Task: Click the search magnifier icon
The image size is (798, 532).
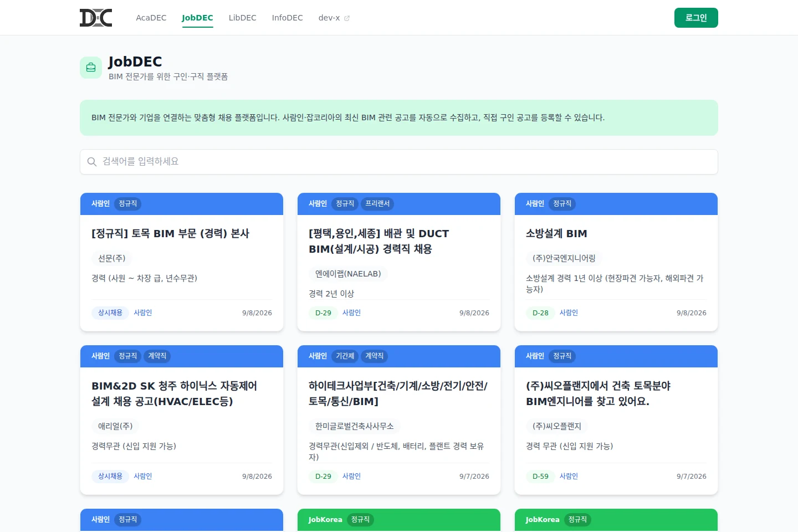Action: 92,162
